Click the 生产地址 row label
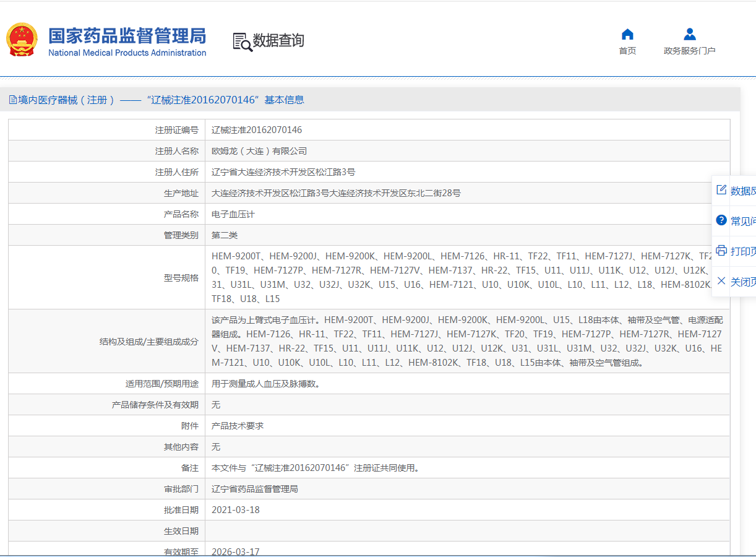Image resolution: width=756 pixels, height=557 pixels. click(x=181, y=193)
